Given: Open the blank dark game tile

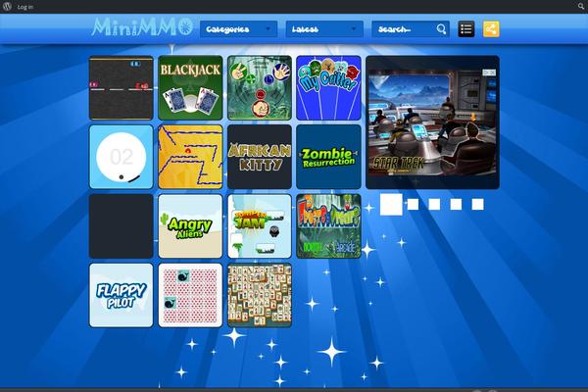Looking at the screenshot, I should tap(122, 226).
